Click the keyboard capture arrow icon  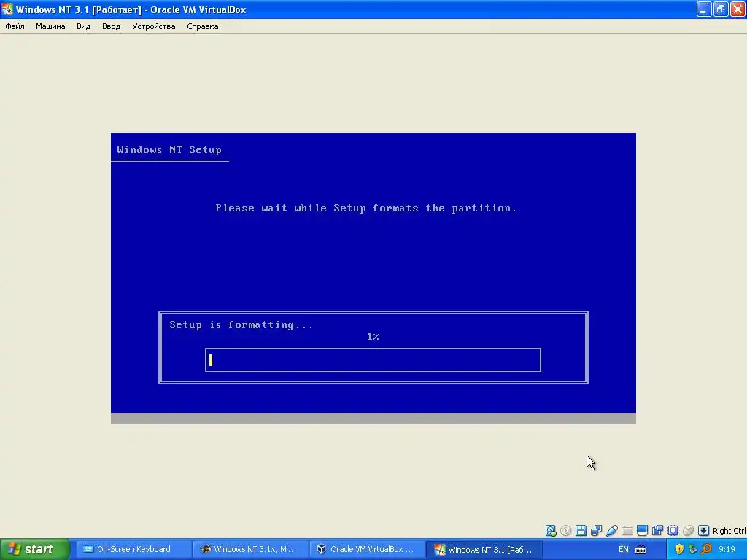[x=703, y=531]
